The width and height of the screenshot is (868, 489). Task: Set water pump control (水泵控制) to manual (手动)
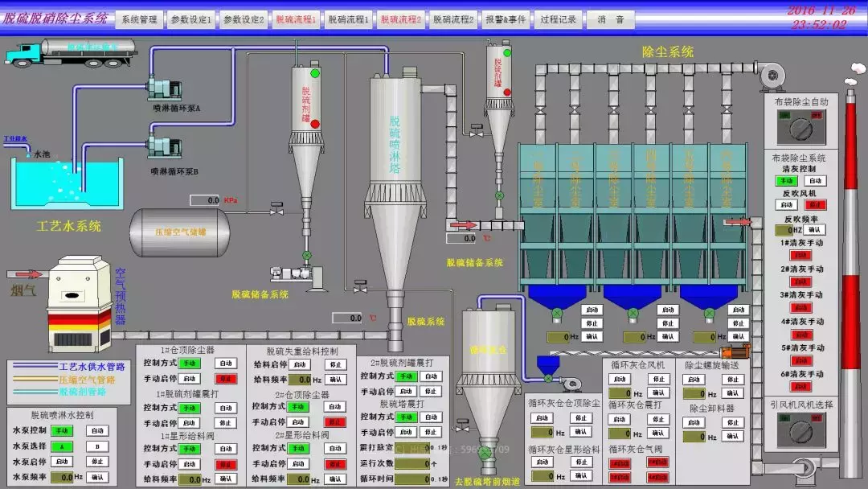62,430
